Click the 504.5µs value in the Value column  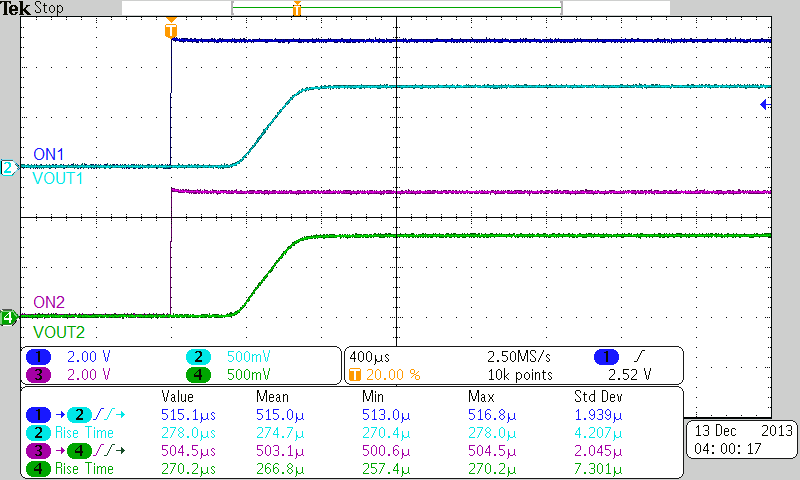point(188,451)
